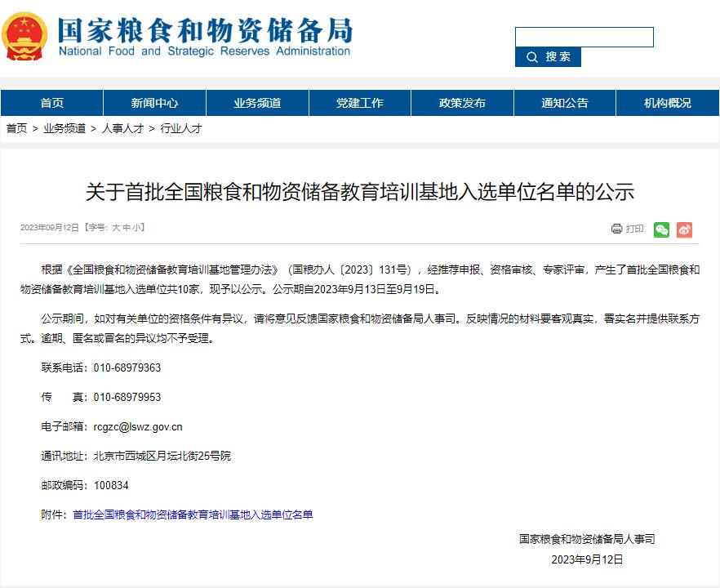This screenshot has height=588, width=720.
Task: Open attachment 首批全国粮食和物资储备教育培训基地入选单位名单
Action: (x=193, y=515)
